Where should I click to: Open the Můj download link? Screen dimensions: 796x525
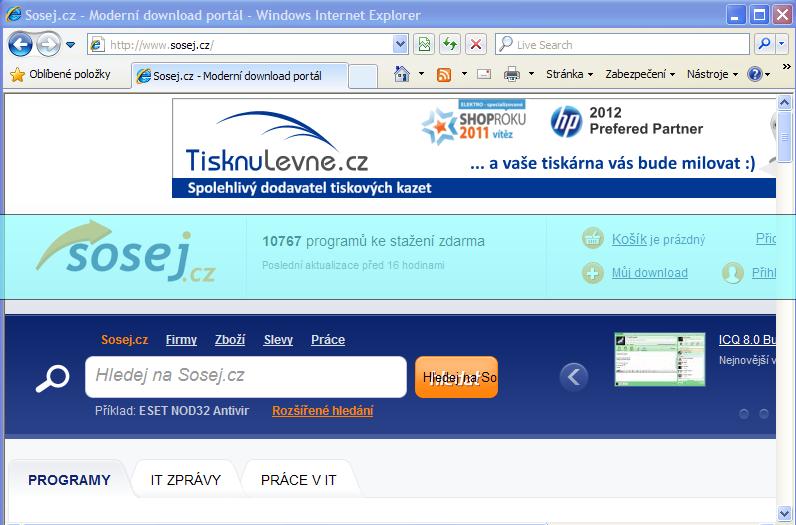649,273
